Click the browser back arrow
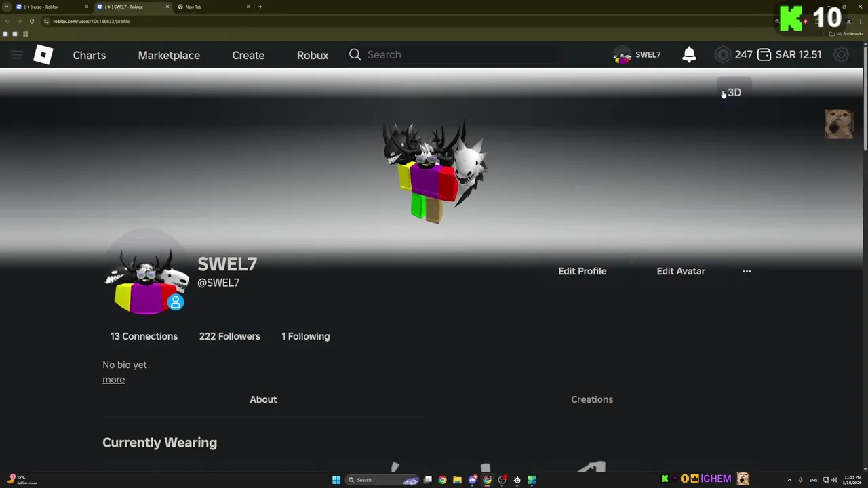The height and width of the screenshot is (488, 868). (7, 21)
